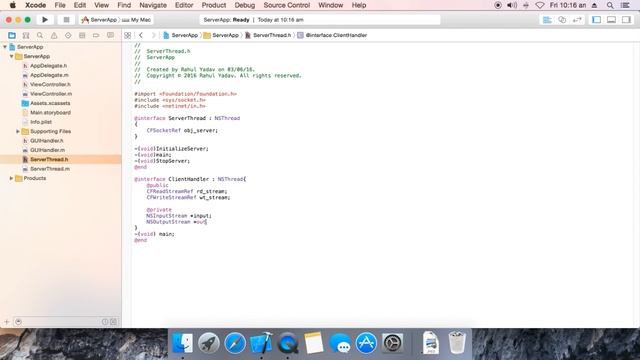Add a new file with the plus button
The width and height of the screenshot is (640, 360).
coord(7,322)
